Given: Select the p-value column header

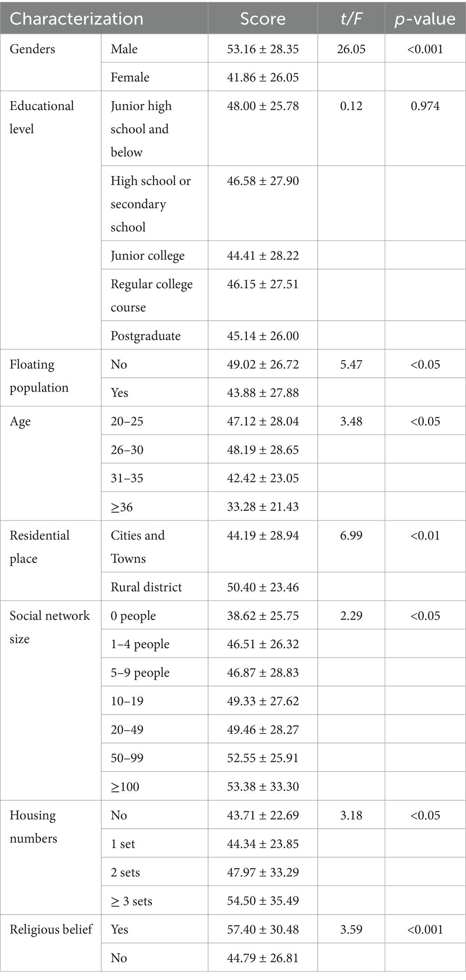Looking at the screenshot, I should click(425, 19).
